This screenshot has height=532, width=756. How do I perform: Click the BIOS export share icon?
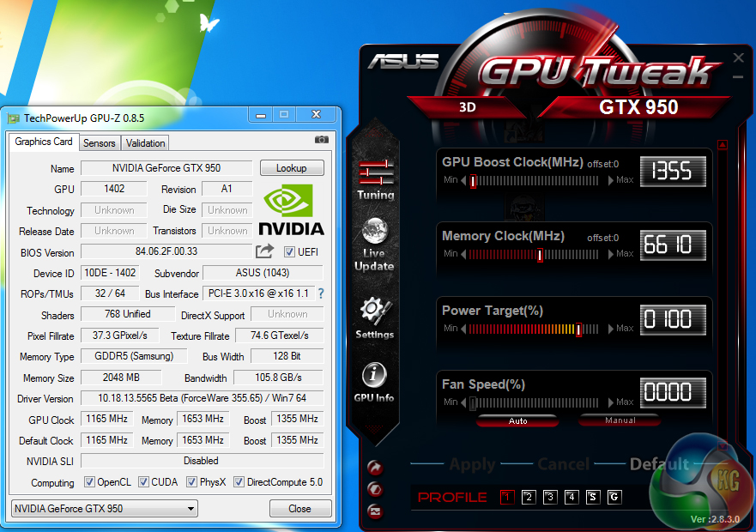coord(264,251)
